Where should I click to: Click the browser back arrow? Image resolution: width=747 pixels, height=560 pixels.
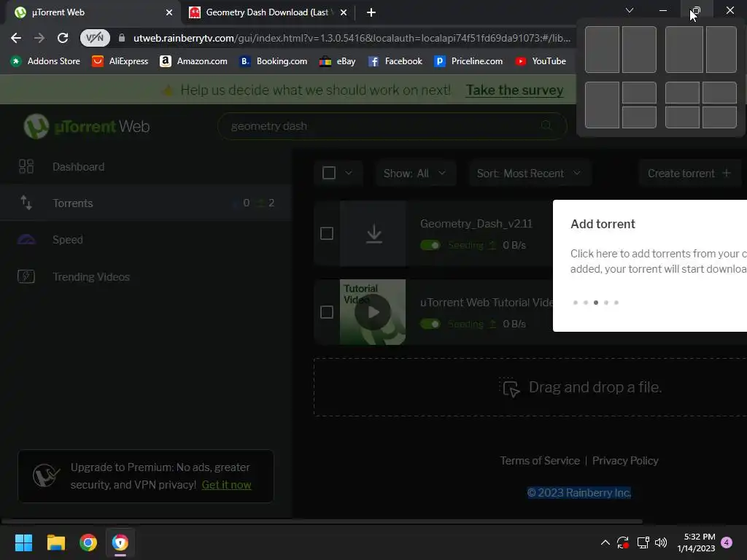click(16, 38)
